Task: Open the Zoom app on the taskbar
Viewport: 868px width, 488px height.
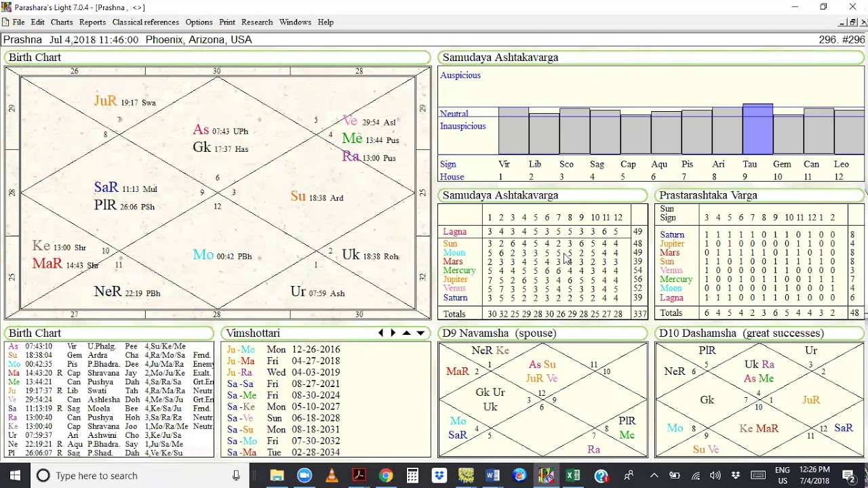Action: pos(304,476)
